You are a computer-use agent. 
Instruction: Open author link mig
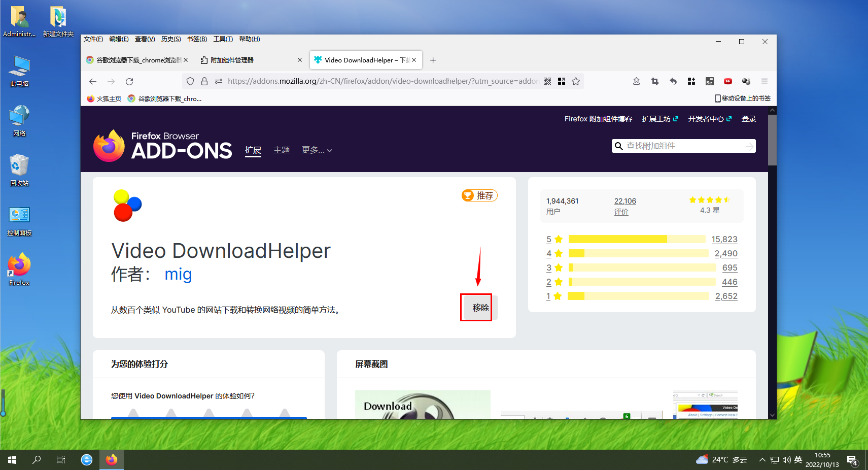[x=178, y=274]
